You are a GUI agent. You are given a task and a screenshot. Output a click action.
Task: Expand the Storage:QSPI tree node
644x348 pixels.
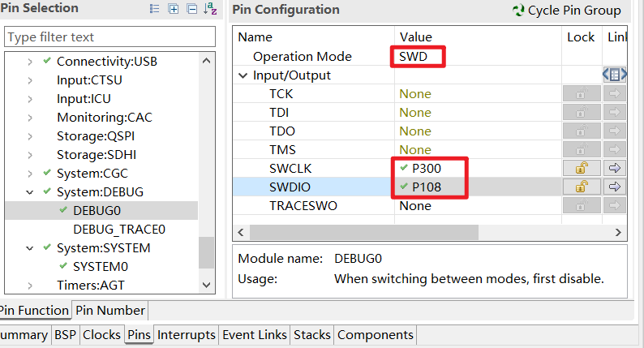tap(30, 136)
